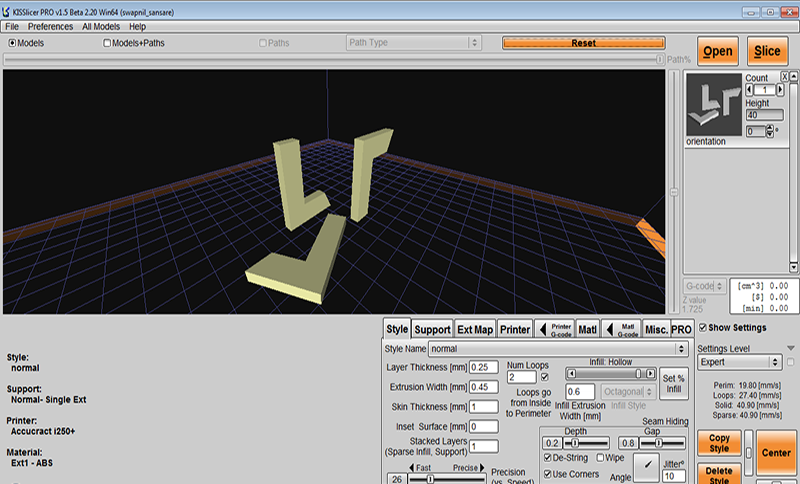800x484 pixels.
Task: Click the Path% slider handle
Action: [659, 60]
